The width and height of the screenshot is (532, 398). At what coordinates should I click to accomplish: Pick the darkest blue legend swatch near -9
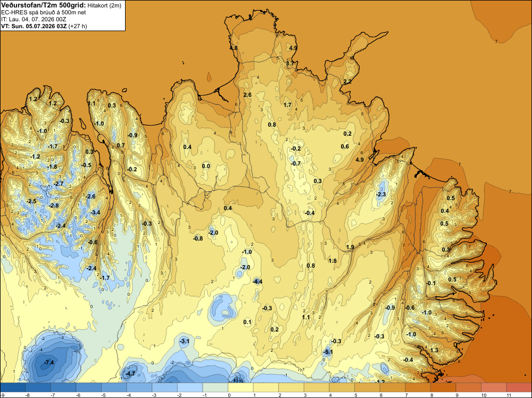click(x=13, y=387)
